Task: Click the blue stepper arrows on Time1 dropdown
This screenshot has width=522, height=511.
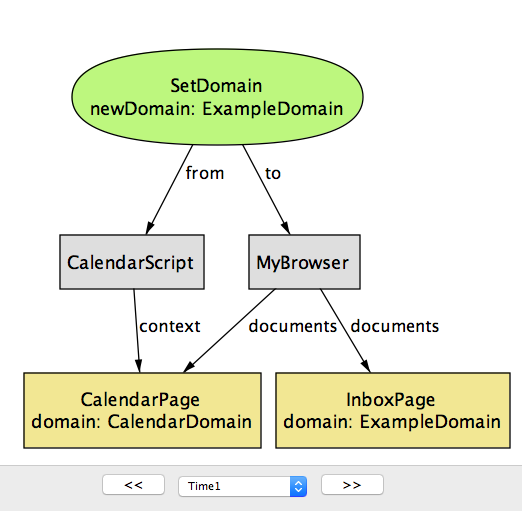Action: pyautogui.click(x=298, y=486)
